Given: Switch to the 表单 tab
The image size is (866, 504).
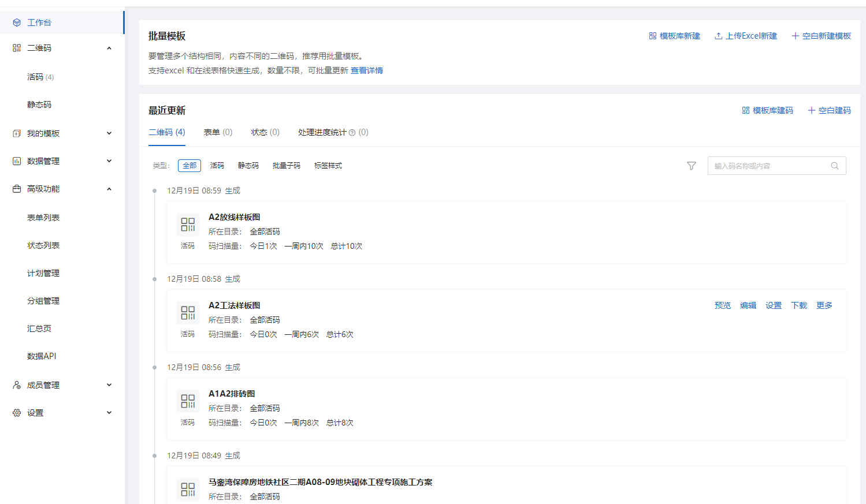Looking at the screenshot, I should [x=217, y=132].
